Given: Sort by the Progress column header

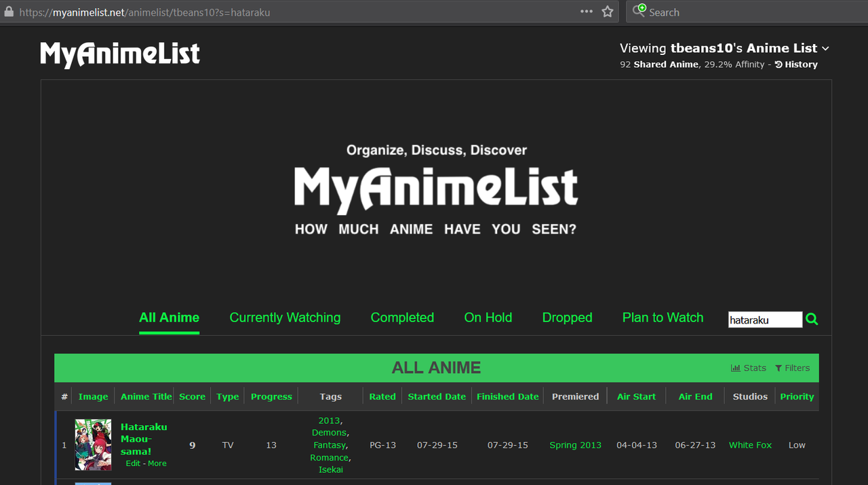Looking at the screenshot, I should coord(271,397).
